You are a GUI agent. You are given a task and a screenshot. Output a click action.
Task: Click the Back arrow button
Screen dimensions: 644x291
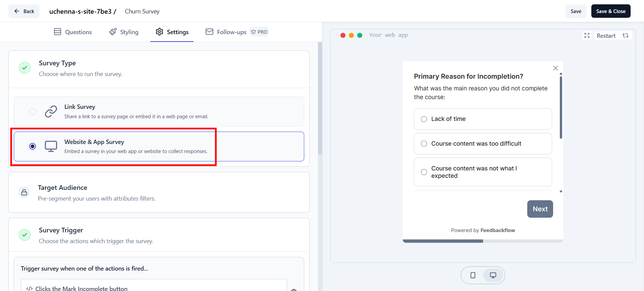click(24, 11)
